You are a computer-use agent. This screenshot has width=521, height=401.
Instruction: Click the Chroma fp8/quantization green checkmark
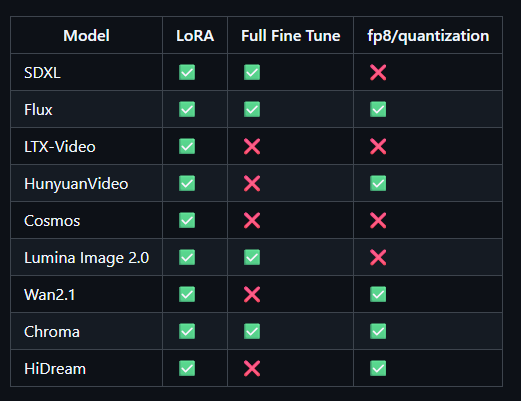pyautogui.click(x=378, y=331)
